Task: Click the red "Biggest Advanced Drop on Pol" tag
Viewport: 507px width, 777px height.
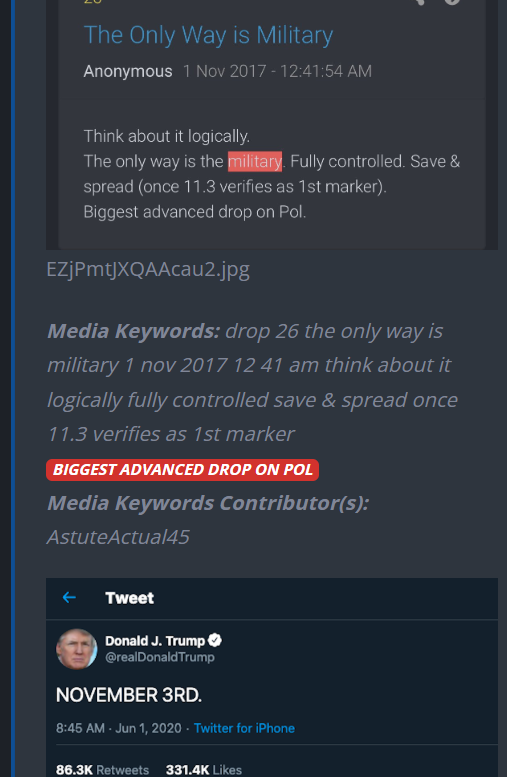Action: coord(182,470)
